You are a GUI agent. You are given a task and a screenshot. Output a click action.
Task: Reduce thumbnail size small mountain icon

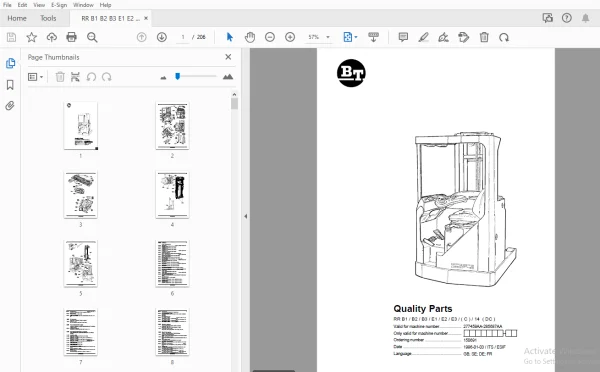point(163,78)
